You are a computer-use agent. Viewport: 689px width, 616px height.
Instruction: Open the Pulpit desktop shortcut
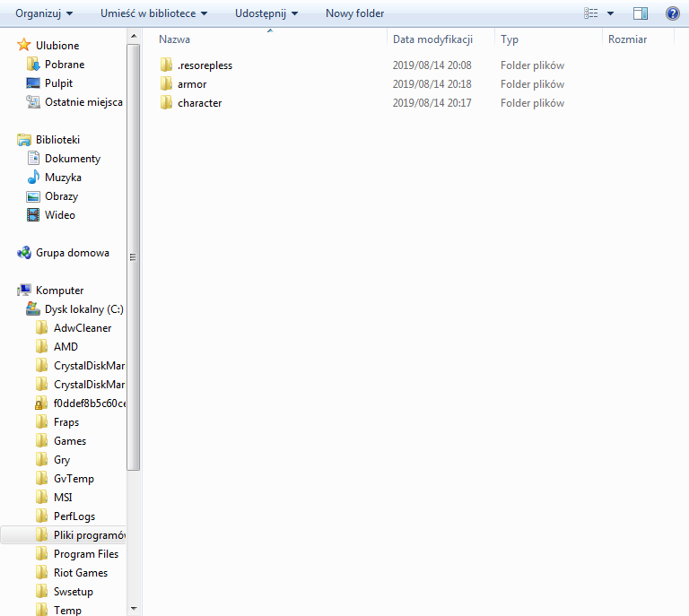[59, 83]
